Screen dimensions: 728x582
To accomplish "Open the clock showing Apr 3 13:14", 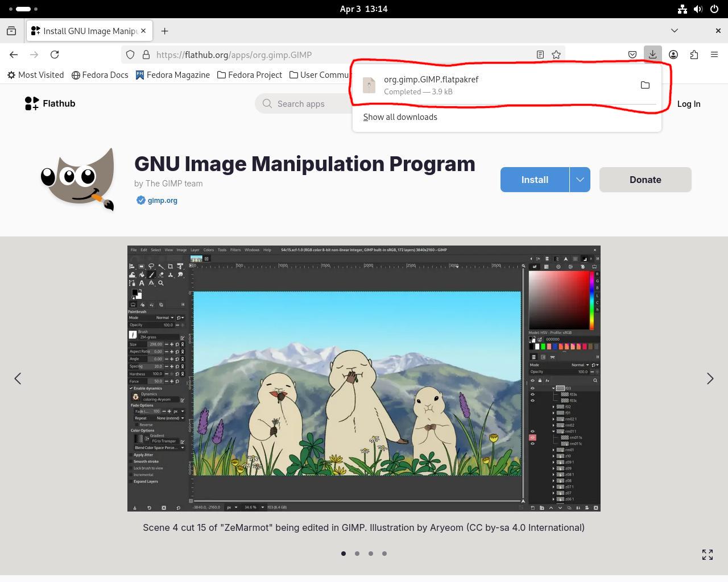I will pyautogui.click(x=363, y=9).
